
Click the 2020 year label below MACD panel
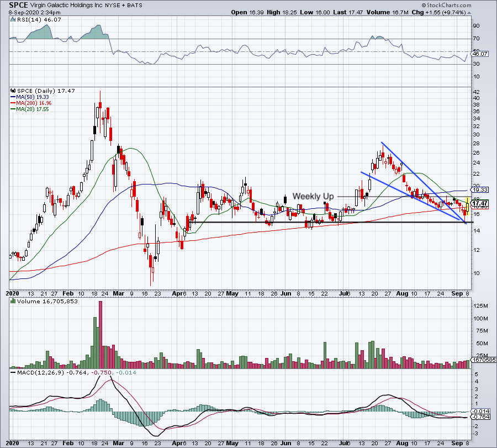point(12,443)
